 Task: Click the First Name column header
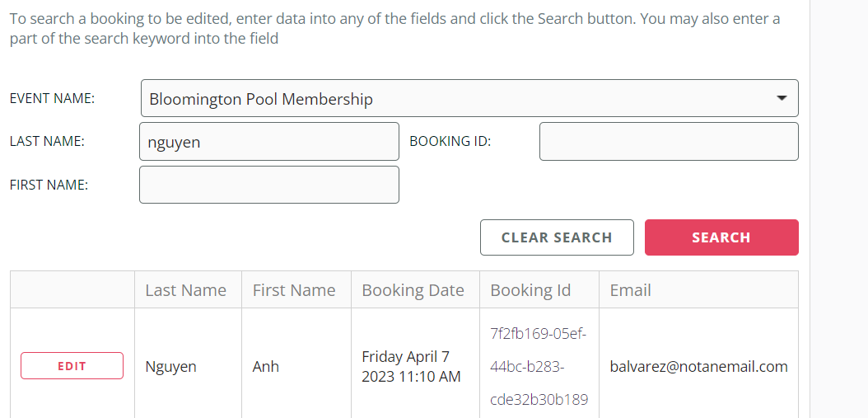294,290
